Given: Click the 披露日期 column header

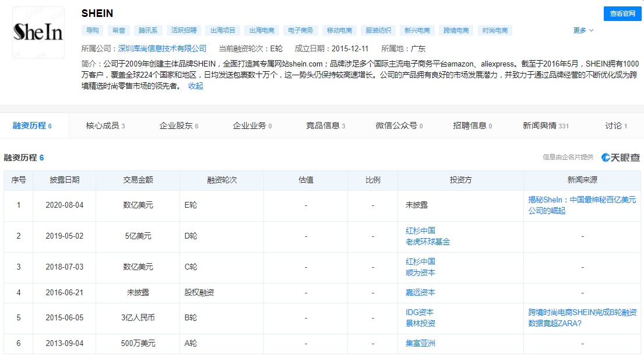Looking at the screenshot, I should coord(65,180).
